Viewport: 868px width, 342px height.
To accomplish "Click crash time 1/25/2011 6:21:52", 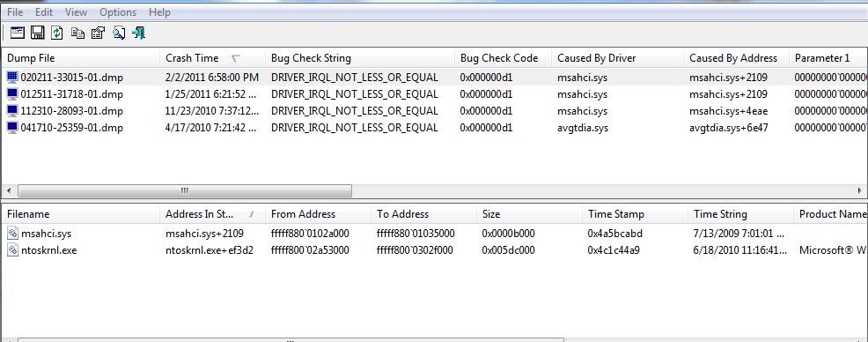I will click(x=211, y=94).
